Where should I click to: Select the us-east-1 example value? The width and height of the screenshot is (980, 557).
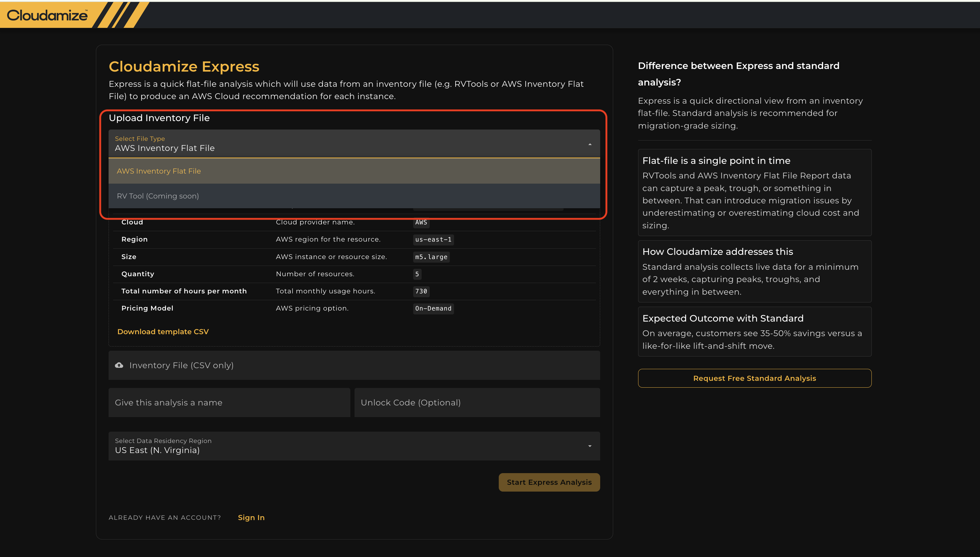pos(433,240)
